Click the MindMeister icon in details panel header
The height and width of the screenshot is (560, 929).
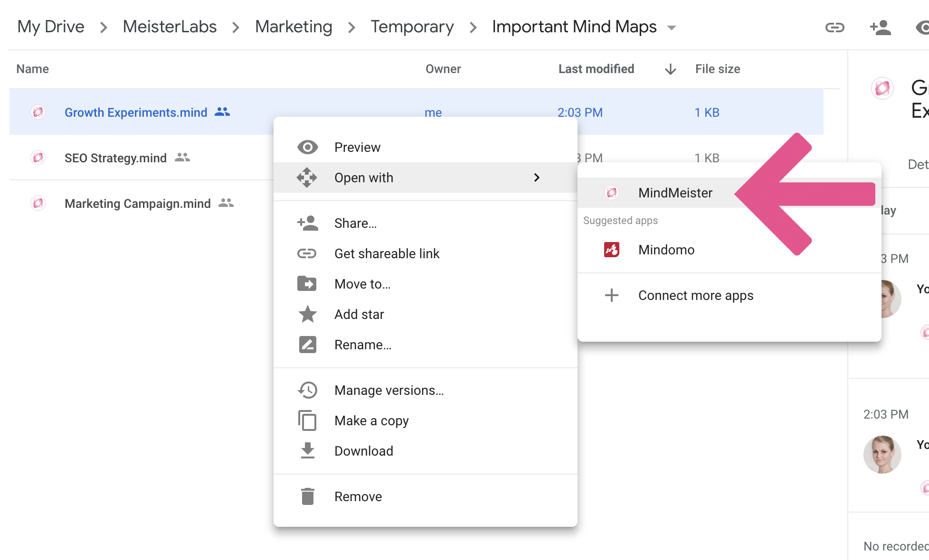point(882,88)
